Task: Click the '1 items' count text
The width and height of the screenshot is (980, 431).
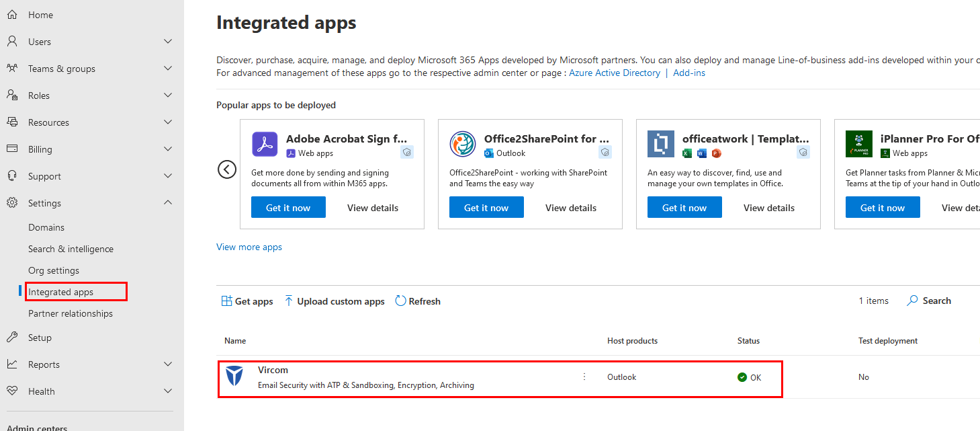Action: (873, 301)
